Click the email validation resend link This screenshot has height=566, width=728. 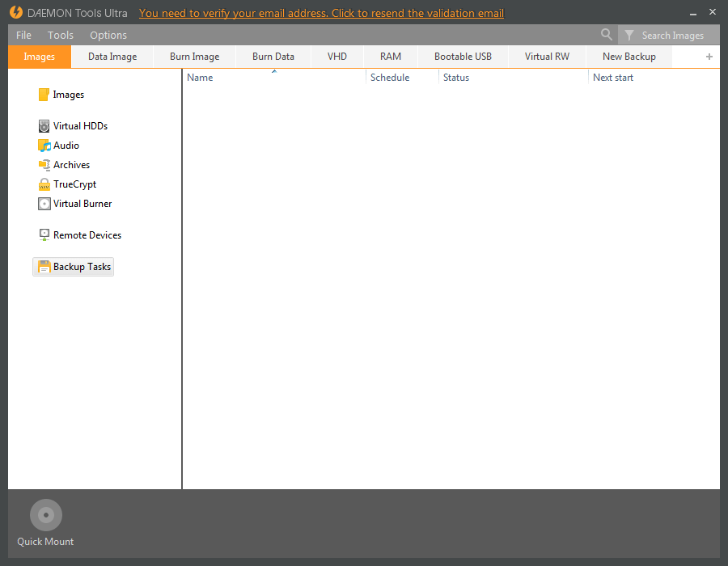[x=321, y=13]
